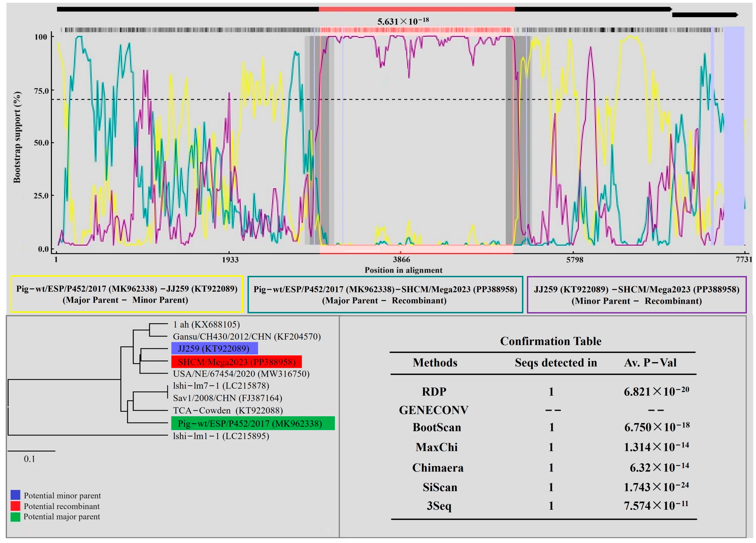The image size is (756, 543).
Task: Click the yellow Major Parent–Minor Parent legend box
Action: pos(127,294)
